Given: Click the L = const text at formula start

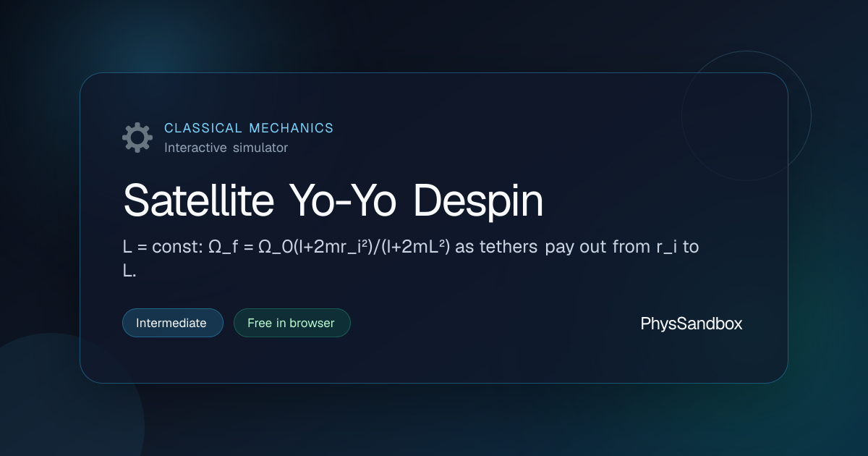Looking at the screenshot, I should (161, 247).
